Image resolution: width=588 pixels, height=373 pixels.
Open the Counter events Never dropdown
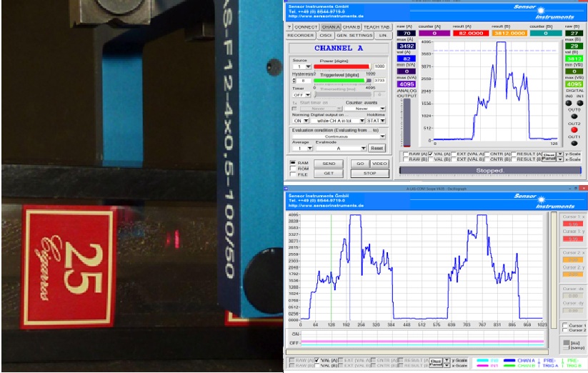click(365, 109)
